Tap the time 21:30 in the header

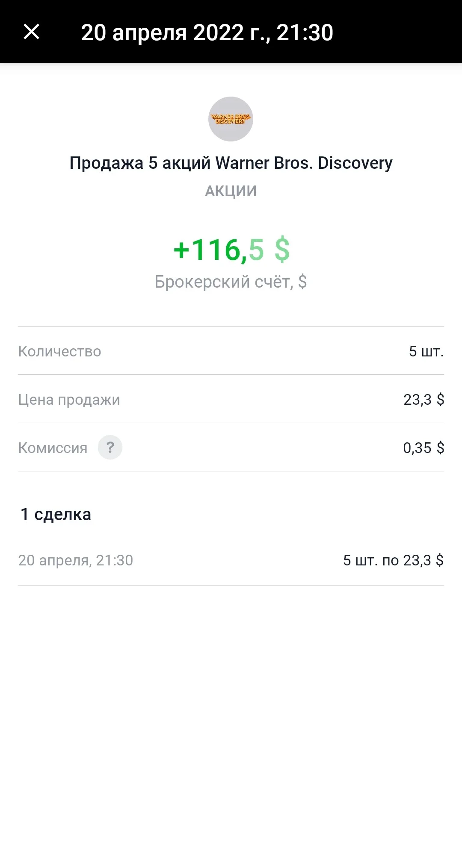(x=305, y=32)
